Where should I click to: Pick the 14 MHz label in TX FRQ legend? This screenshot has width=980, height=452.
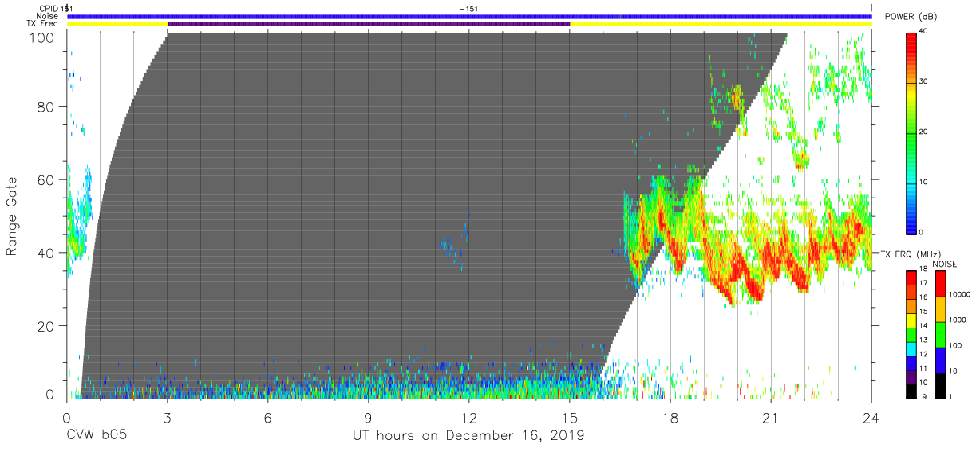[923, 325]
